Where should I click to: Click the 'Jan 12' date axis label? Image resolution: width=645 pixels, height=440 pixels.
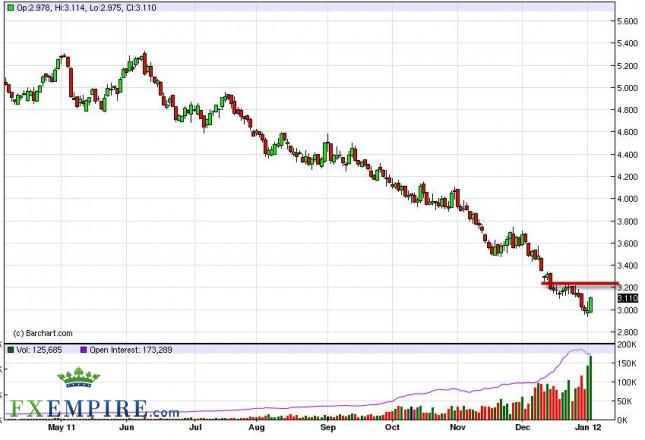(588, 427)
